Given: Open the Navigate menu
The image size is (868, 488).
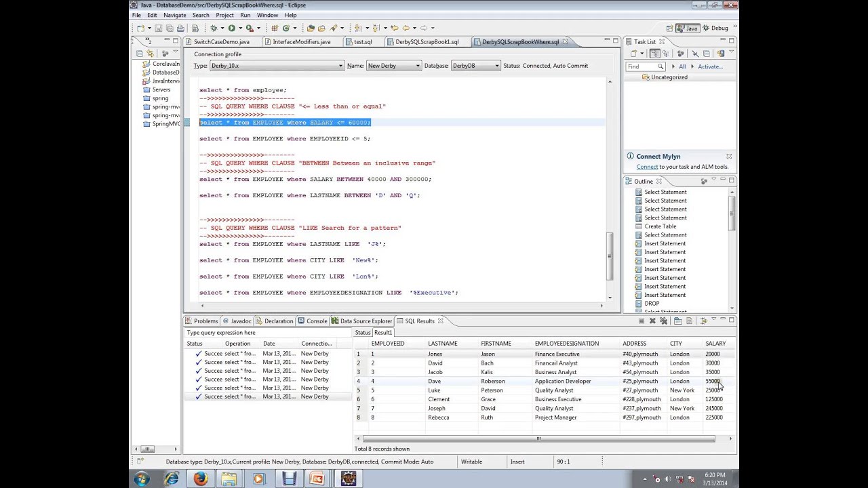Looking at the screenshot, I should (174, 15).
